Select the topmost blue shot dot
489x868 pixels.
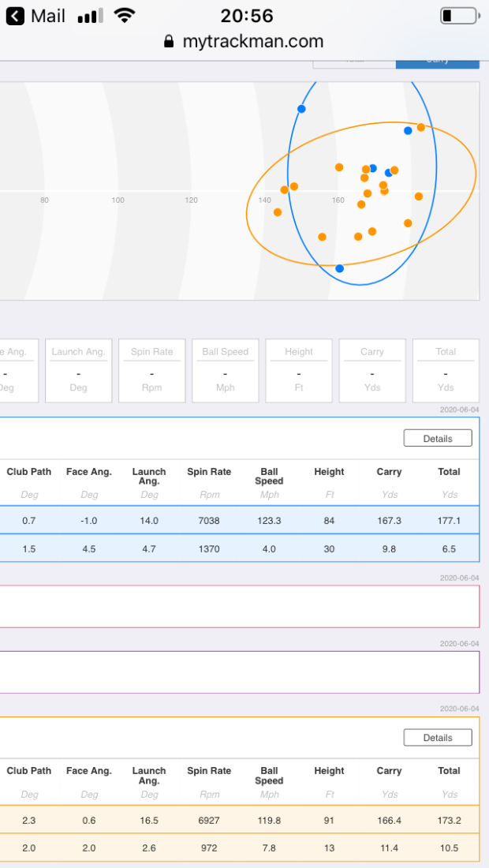point(301,109)
